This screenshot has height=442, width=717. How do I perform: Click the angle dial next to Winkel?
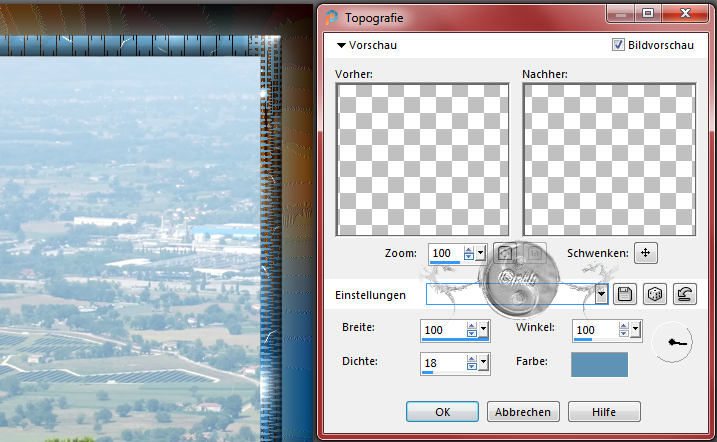click(672, 342)
